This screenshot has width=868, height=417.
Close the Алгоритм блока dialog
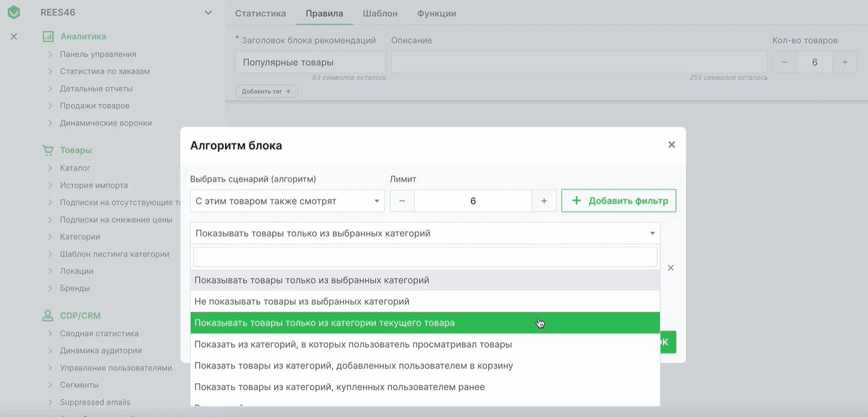click(x=671, y=145)
